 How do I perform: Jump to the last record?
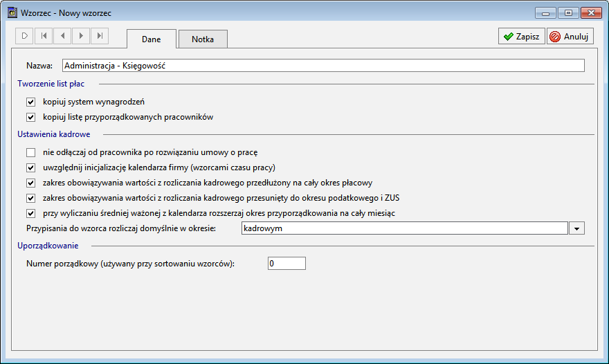click(100, 36)
